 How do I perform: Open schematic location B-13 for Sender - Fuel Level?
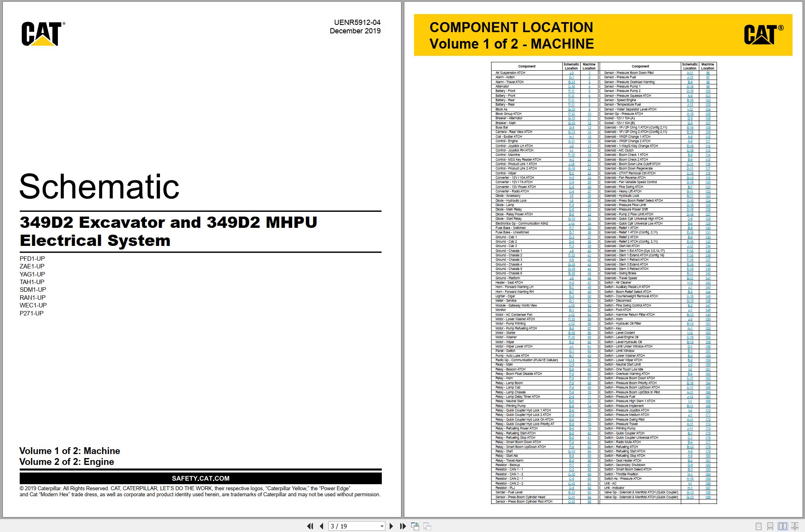(571, 492)
